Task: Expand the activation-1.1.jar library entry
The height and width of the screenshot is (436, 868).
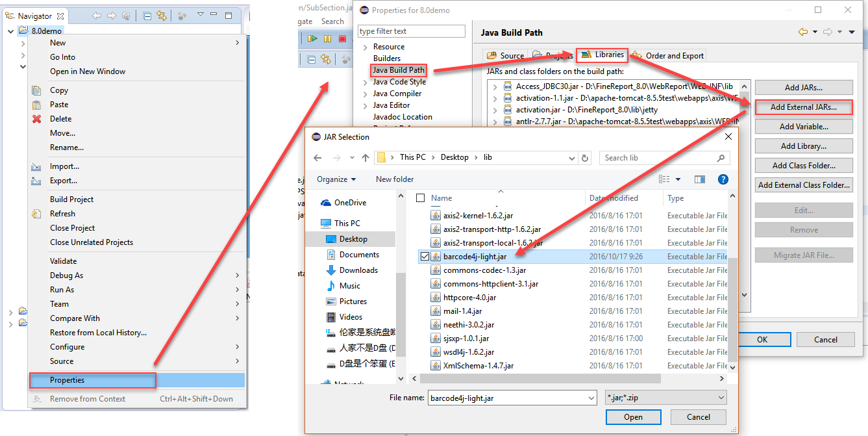Action: click(495, 98)
